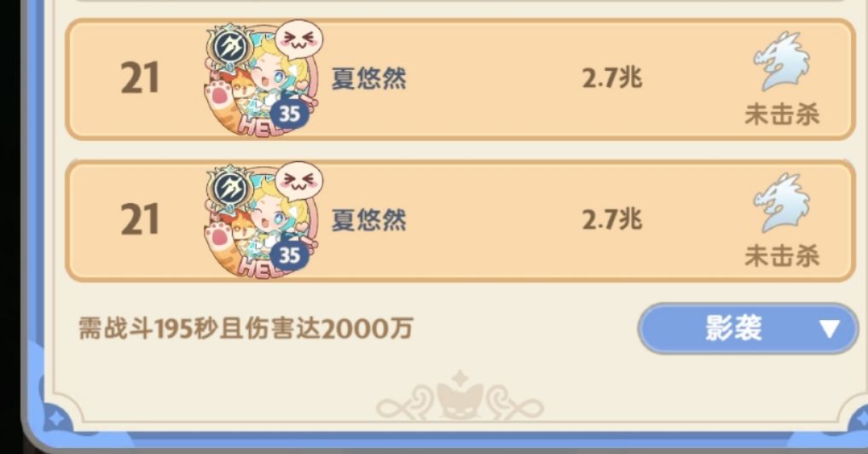Open the lower 夏悠然 player avatar
Screen dimensions: 868x454
(261, 220)
